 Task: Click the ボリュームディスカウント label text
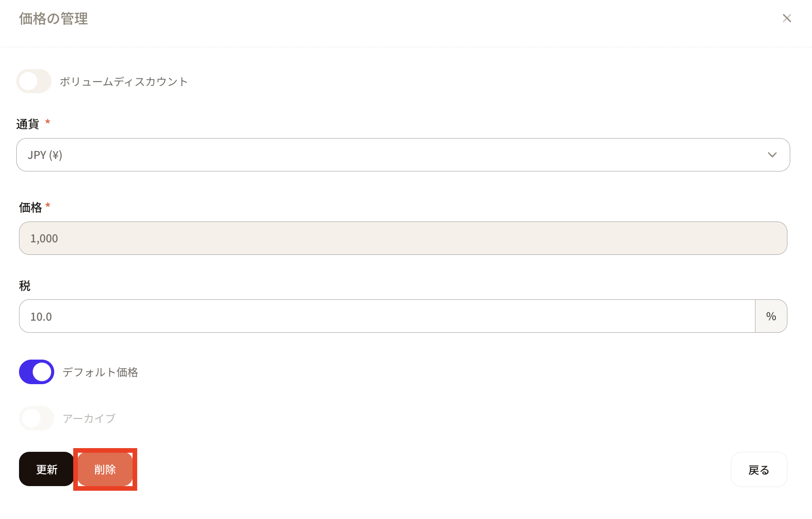coord(124,82)
